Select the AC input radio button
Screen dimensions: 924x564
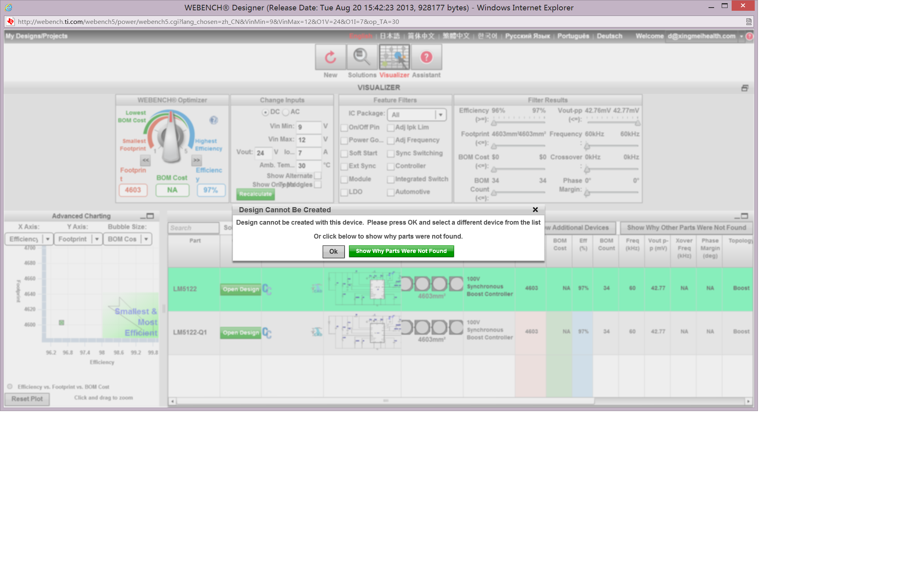[286, 113]
